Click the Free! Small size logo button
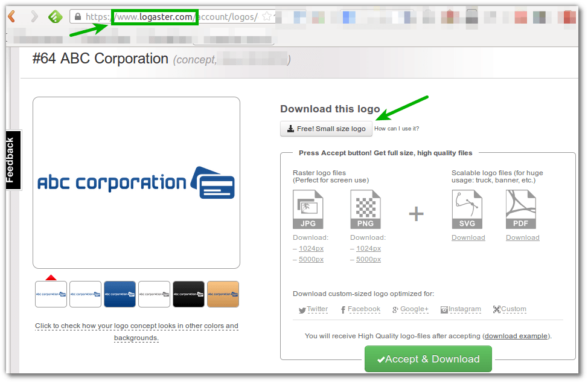Viewport: 588px width, 383px height. 326,129
